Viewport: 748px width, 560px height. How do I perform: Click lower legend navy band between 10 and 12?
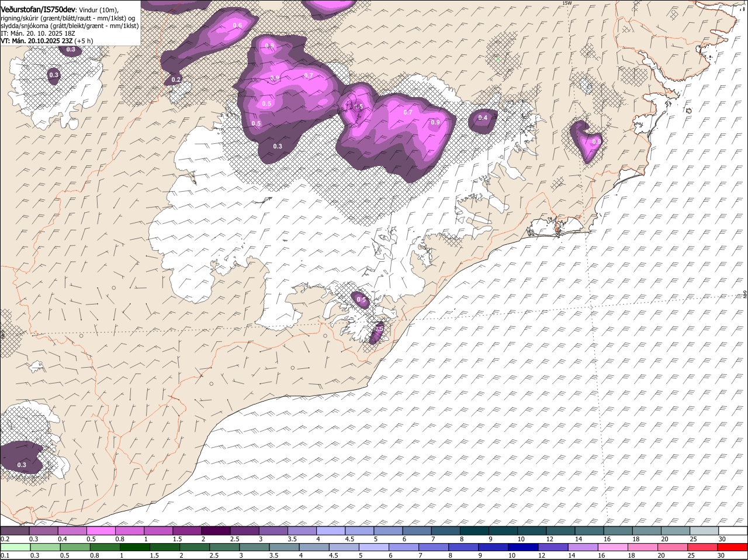click(x=524, y=547)
